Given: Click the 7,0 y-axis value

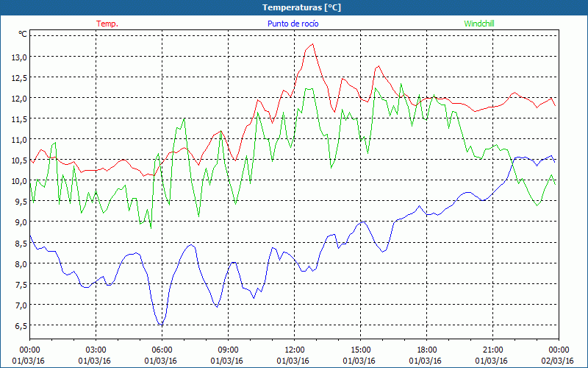Looking at the screenshot, I should (x=21, y=305).
